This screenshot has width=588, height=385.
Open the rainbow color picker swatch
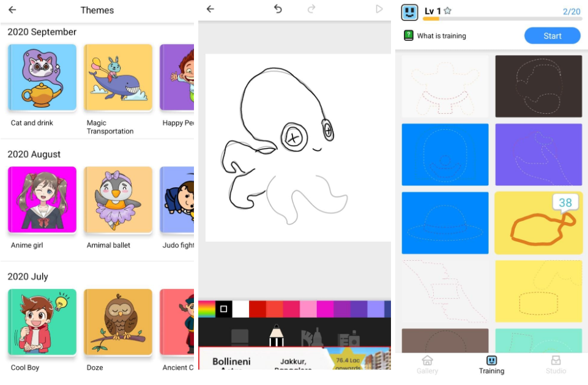206,309
